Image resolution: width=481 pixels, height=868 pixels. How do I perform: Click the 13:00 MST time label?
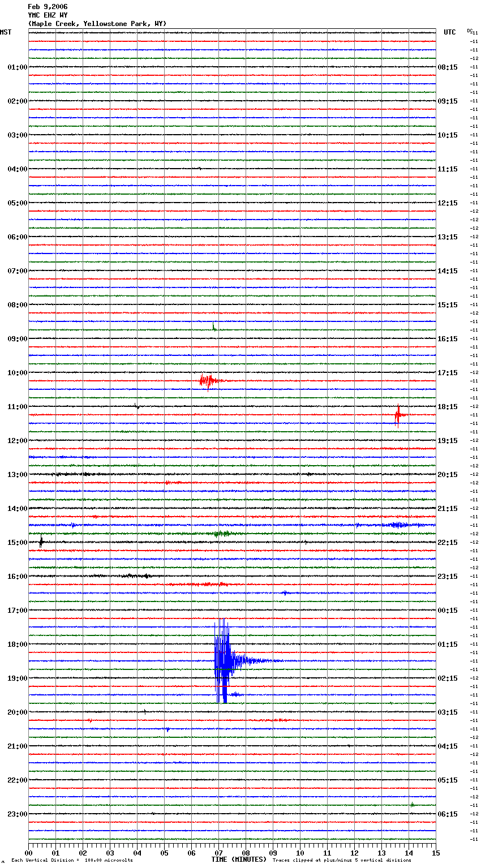[17, 475]
